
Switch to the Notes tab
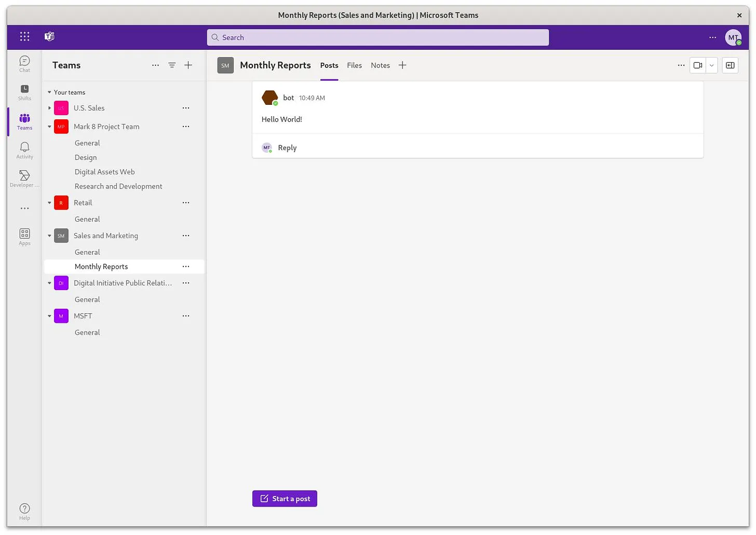[380, 65]
